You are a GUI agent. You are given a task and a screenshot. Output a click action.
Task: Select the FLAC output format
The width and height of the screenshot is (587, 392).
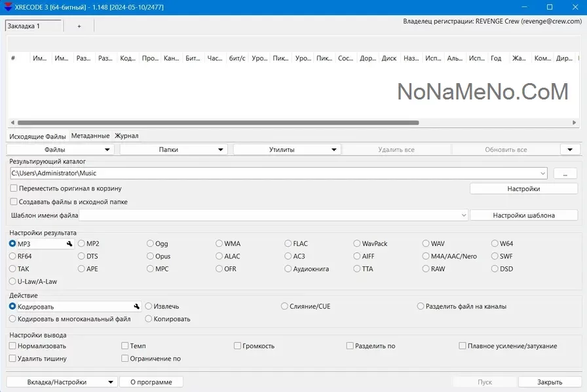point(288,244)
